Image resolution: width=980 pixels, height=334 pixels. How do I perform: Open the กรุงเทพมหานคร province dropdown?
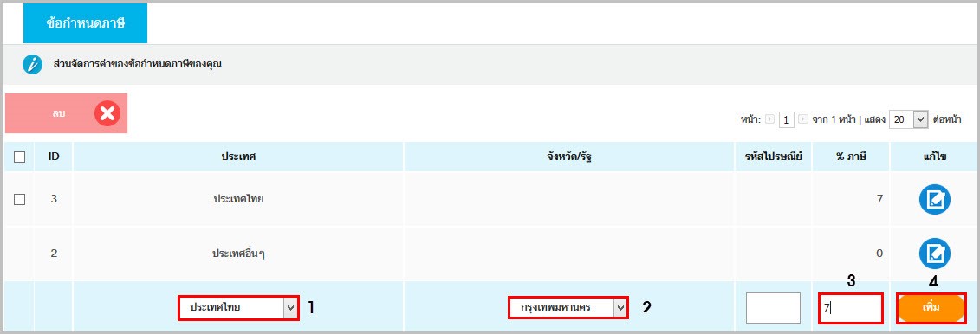[x=568, y=307]
